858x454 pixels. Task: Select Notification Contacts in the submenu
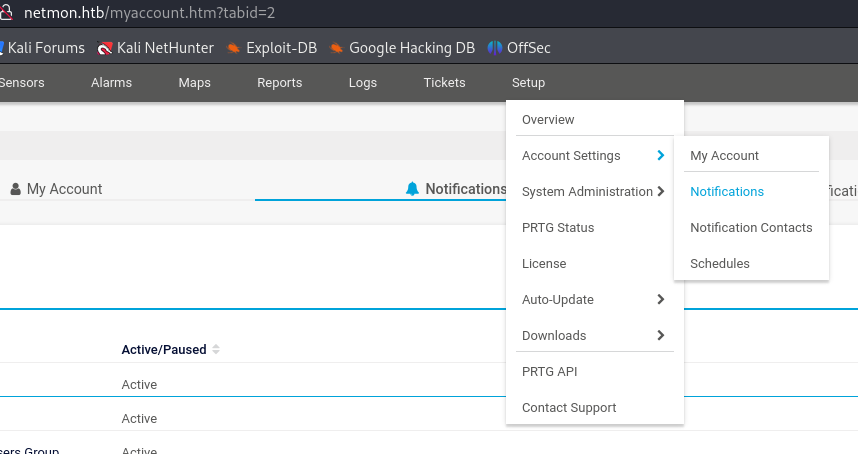(x=751, y=228)
